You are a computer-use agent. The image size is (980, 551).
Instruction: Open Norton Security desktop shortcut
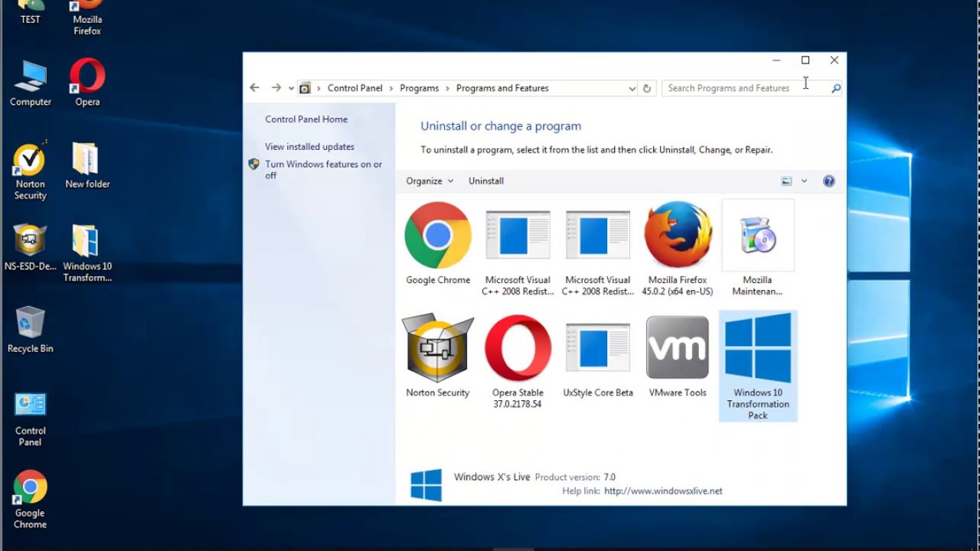[x=31, y=171]
